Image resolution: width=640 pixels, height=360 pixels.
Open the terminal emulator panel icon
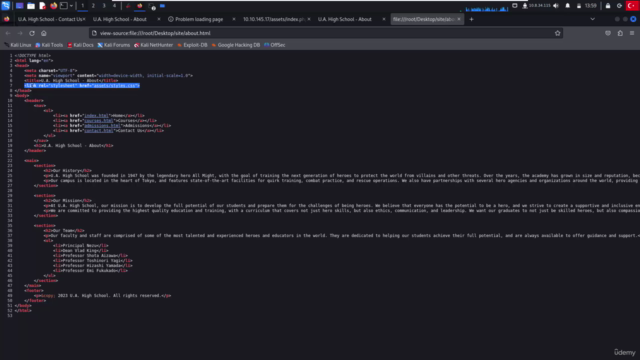64,6
